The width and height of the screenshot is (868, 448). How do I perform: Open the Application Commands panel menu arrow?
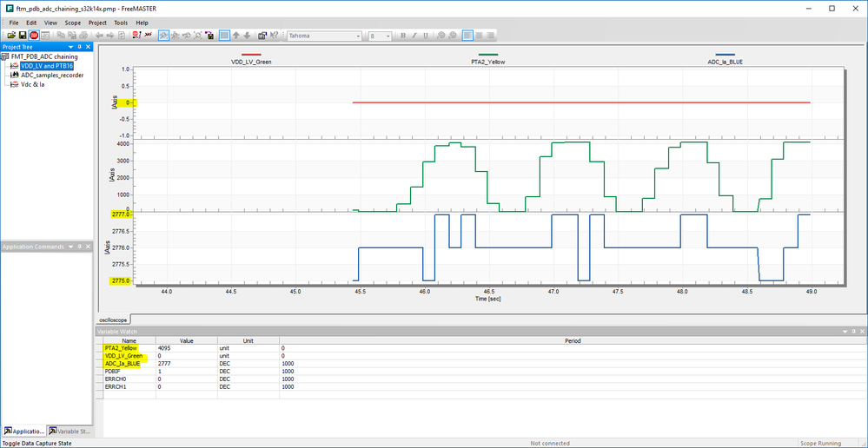[71, 247]
